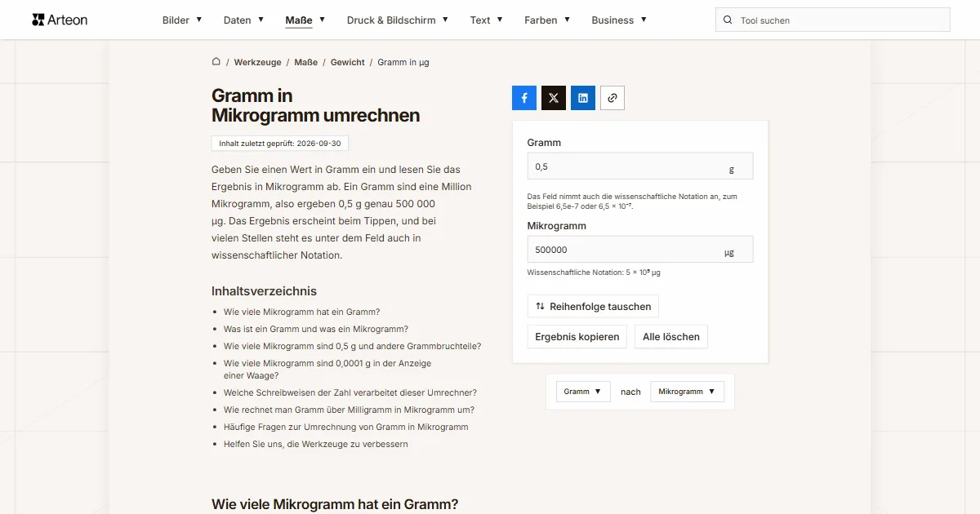Focus the Gramm input field
This screenshot has height=514, width=980.
point(640,166)
